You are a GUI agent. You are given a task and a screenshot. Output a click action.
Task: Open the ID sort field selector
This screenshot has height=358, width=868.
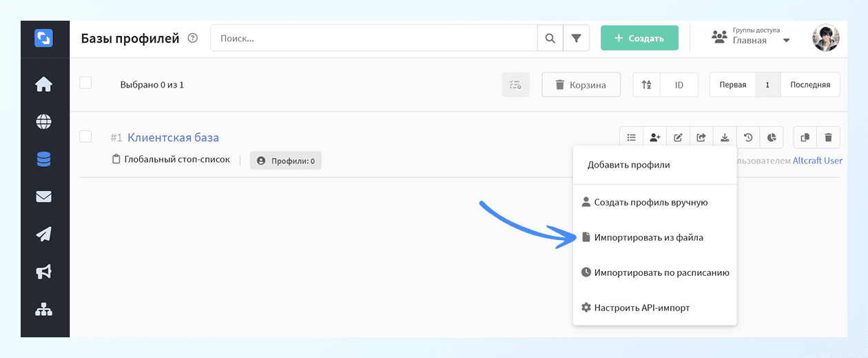coord(679,85)
